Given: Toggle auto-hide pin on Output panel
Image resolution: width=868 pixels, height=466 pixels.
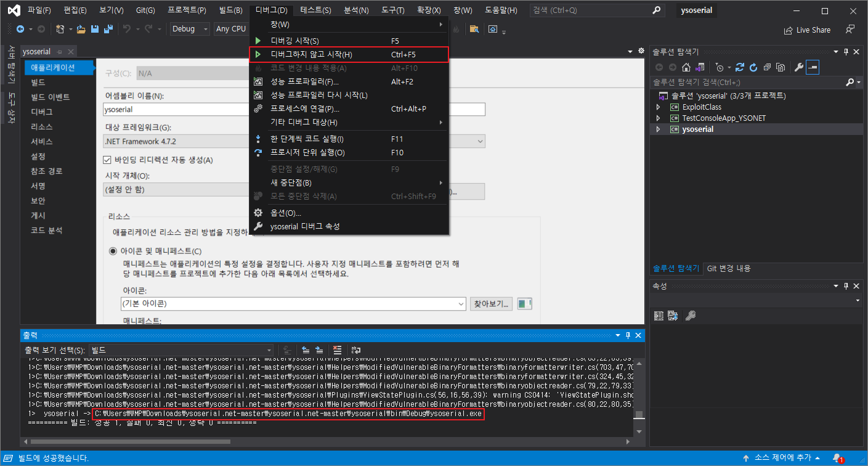Looking at the screenshot, I should [628, 335].
